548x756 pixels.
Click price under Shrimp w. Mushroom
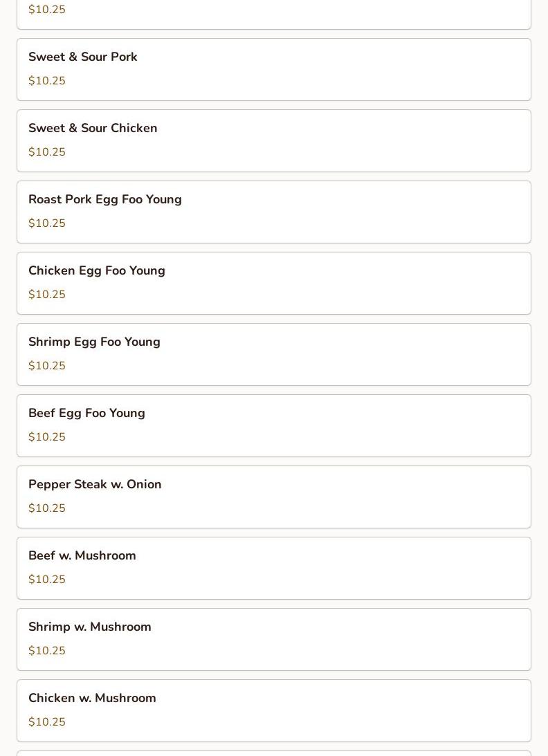point(47,651)
